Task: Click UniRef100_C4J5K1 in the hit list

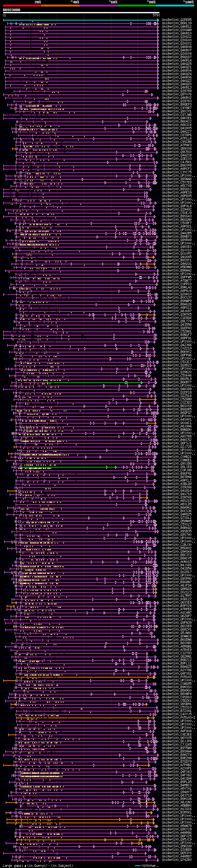Action: tap(177, 162)
